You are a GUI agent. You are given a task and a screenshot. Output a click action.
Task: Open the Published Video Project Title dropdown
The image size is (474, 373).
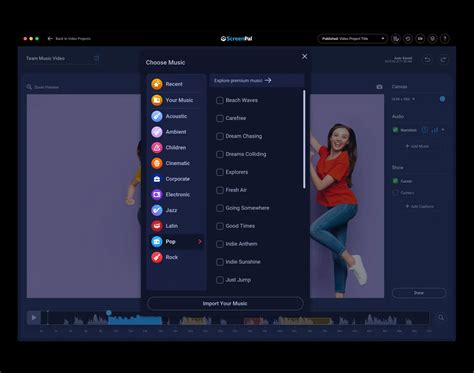[352, 39]
